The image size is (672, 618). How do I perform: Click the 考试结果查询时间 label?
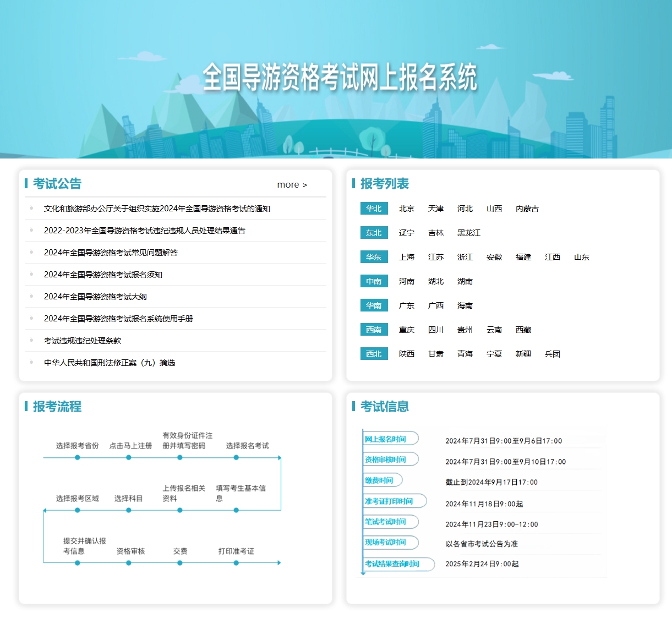tap(392, 564)
